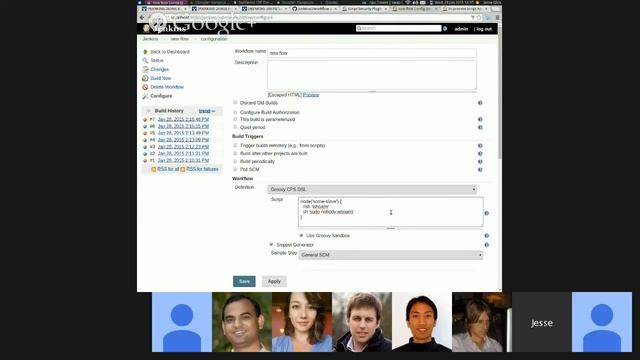Click the Jenkins search box
Image resolution: width=640 pixels, height=360 pixels.
pos(398,28)
